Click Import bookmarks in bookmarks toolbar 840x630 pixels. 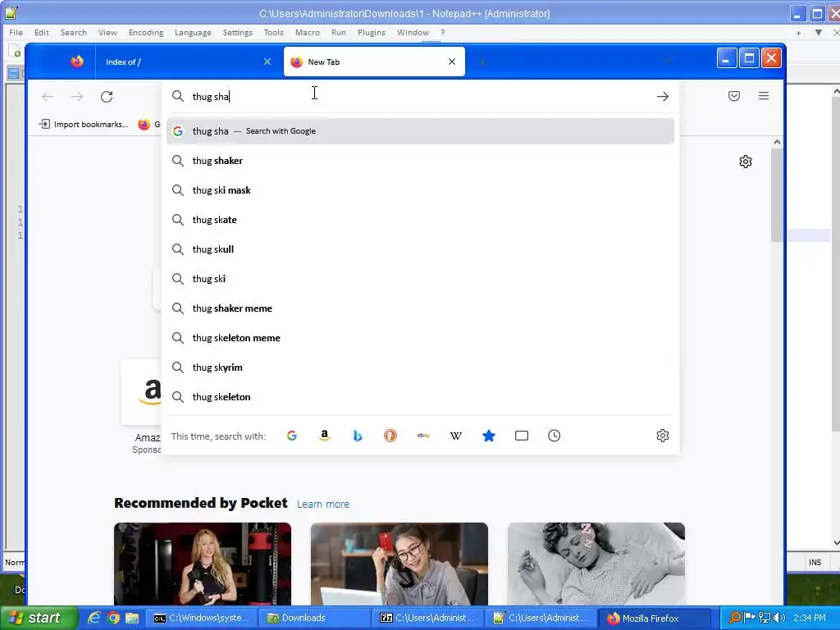pos(84,125)
